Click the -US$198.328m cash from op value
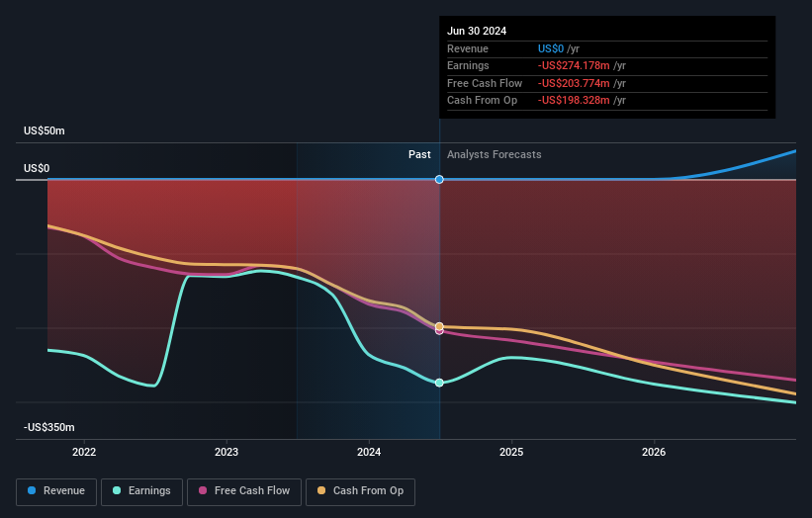This screenshot has width=812, height=518. (x=574, y=101)
